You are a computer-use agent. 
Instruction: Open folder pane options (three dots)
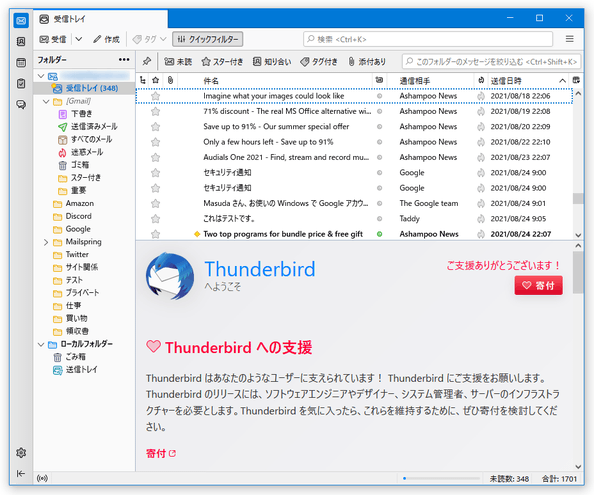(124, 59)
